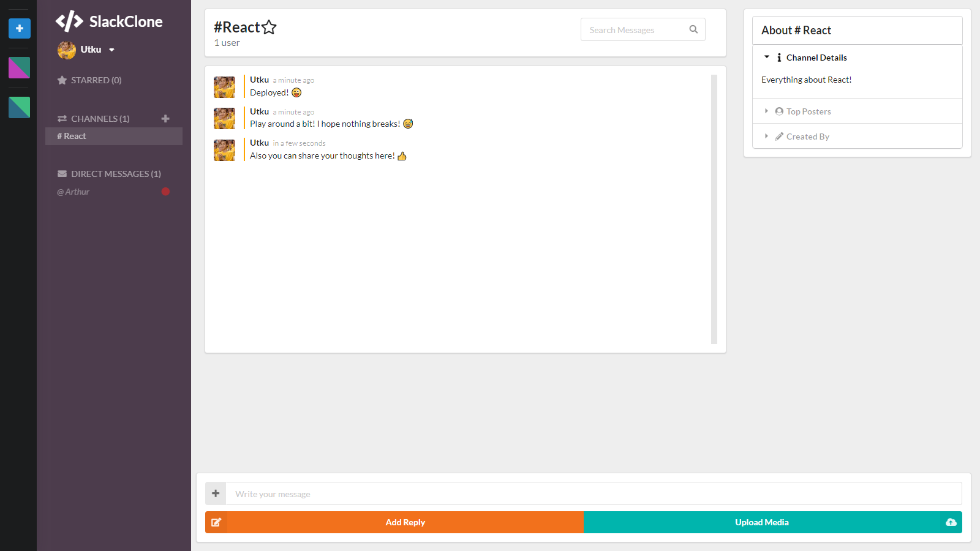Click 'in a few seconds' timestamp
The width and height of the screenshot is (980, 551).
[x=300, y=143]
